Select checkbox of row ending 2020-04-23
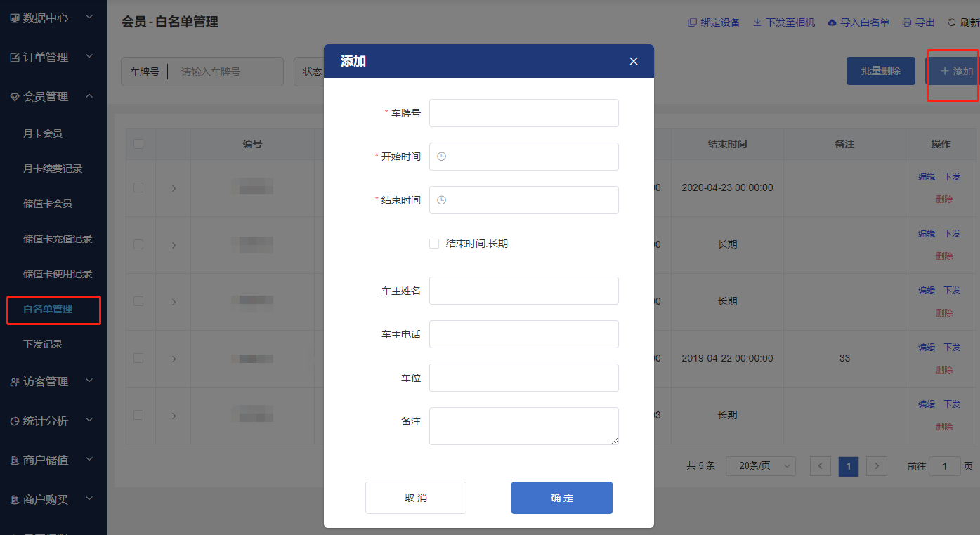Image resolution: width=980 pixels, height=535 pixels. [138, 187]
